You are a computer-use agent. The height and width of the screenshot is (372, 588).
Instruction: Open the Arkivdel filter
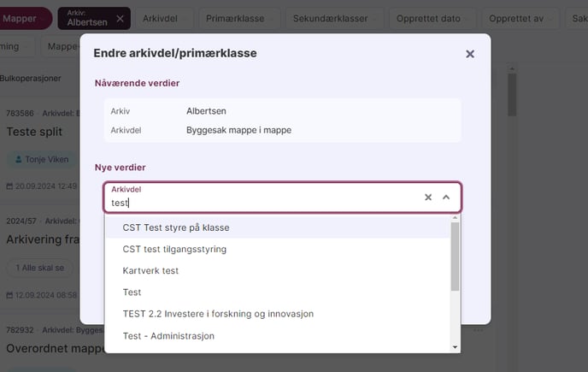tap(164, 19)
